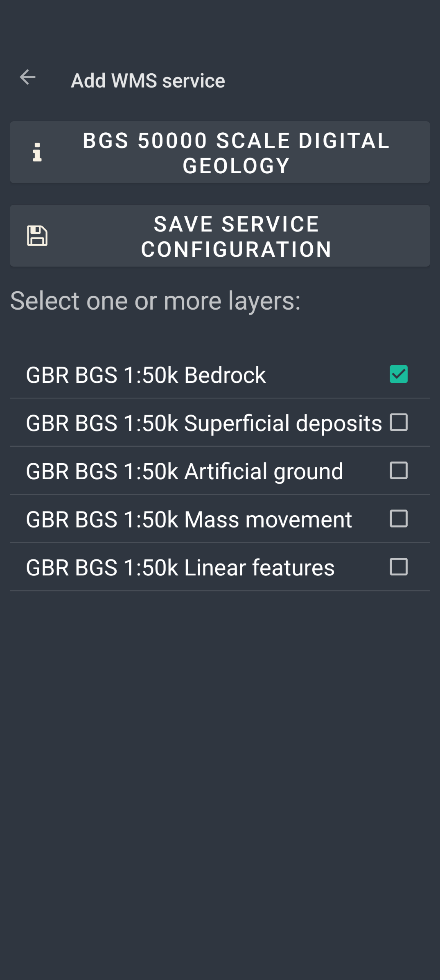
Task: Uncheck the Bedrock layer checkbox
Action: 398,374
